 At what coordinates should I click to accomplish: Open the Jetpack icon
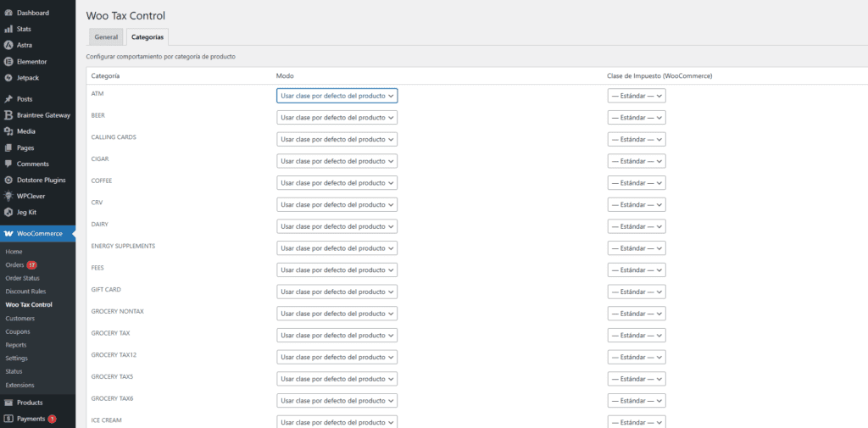(x=8, y=78)
